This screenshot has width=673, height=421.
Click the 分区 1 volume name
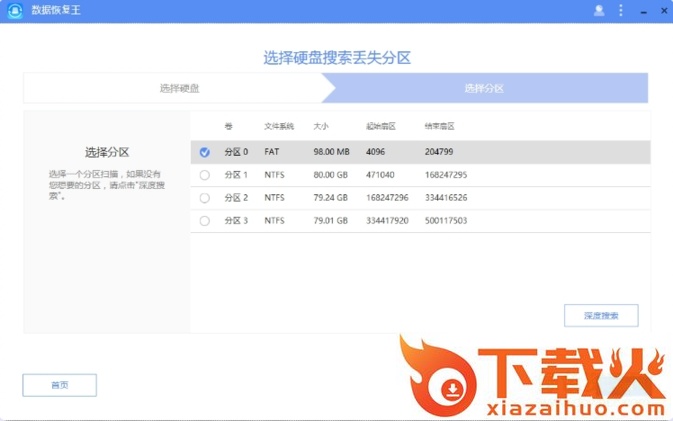[x=236, y=175]
